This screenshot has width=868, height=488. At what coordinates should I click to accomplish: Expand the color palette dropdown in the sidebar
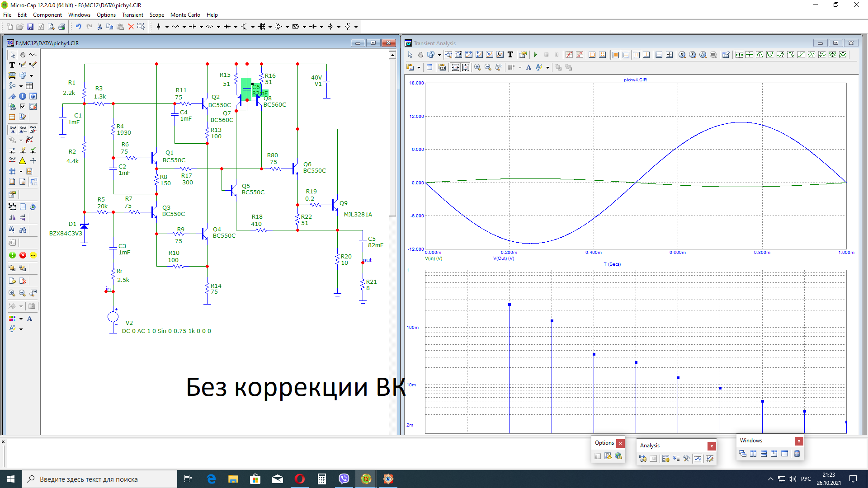[x=21, y=319]
